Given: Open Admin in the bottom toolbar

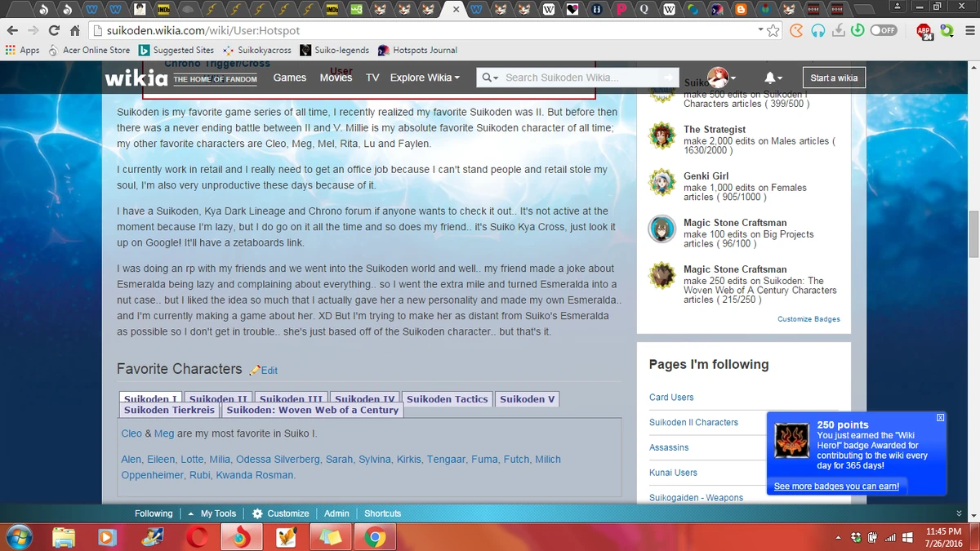Looking at the screenshot, I should click(x=336, y=513).
